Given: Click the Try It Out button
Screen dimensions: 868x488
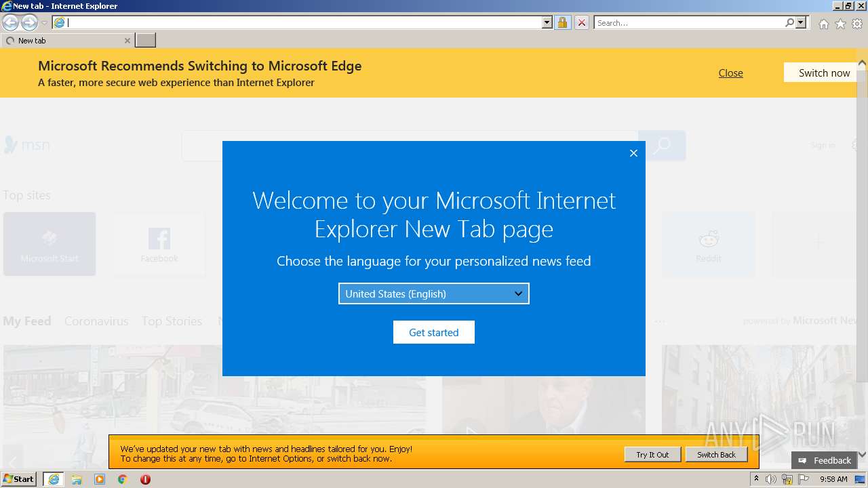Looking at the screenshot, I should point(652,455).
